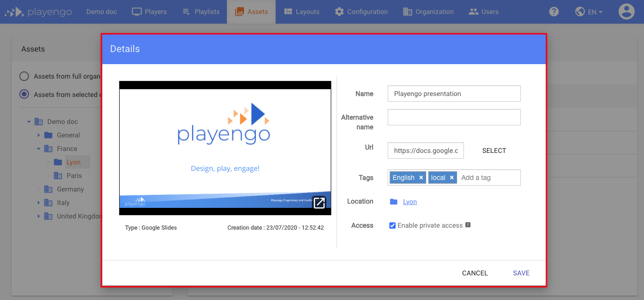644x300 pixels.
Task: Select Italy in the organization tree
Action: [x=63, y=203]
